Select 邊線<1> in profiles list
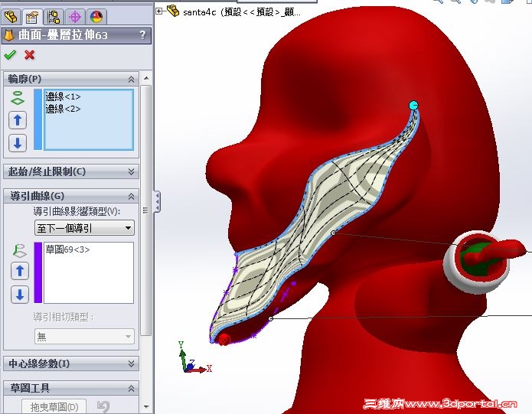Image resolution: width=532 pixels, height=414 pixels. coord(63,96)
